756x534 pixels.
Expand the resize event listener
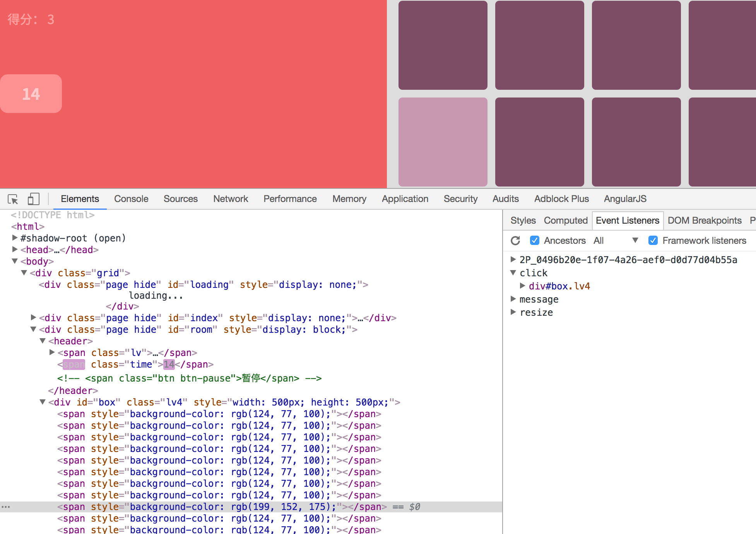[513, 312]
